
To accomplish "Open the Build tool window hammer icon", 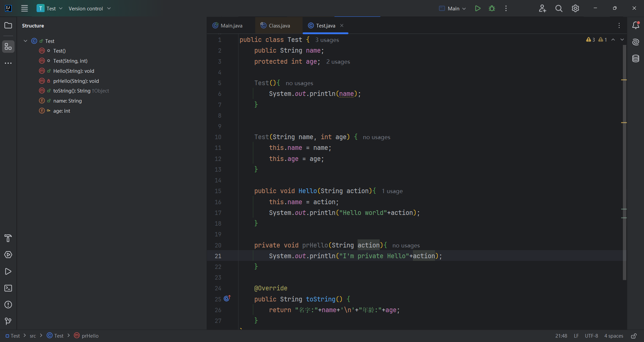I will [8, 238].
